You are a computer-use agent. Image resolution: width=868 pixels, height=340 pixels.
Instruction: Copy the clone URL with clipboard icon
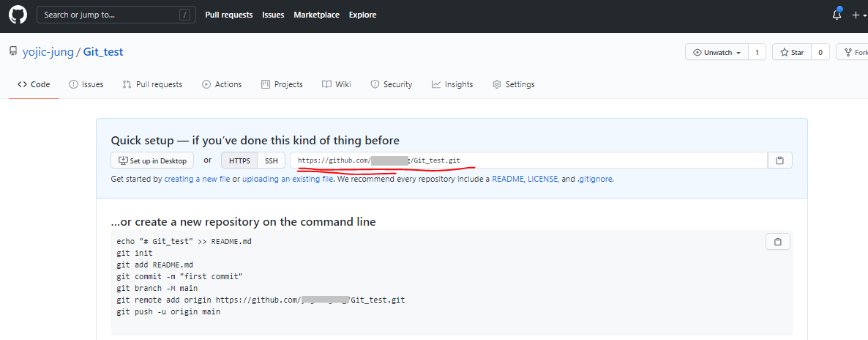(780, 160)
